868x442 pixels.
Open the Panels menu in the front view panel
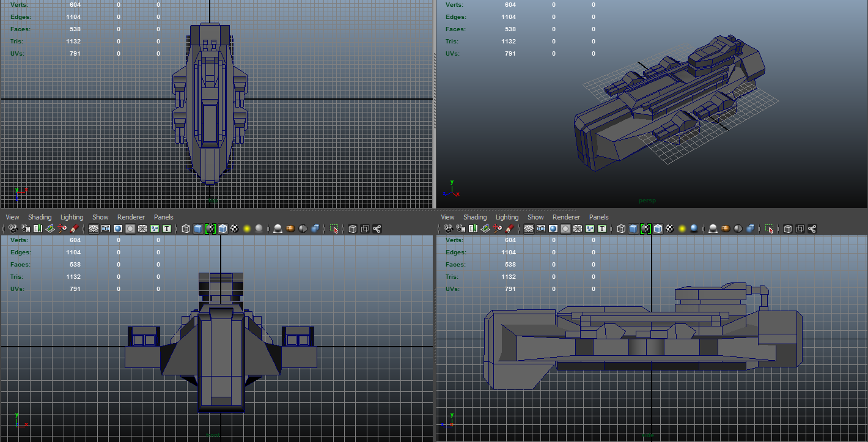163,217
